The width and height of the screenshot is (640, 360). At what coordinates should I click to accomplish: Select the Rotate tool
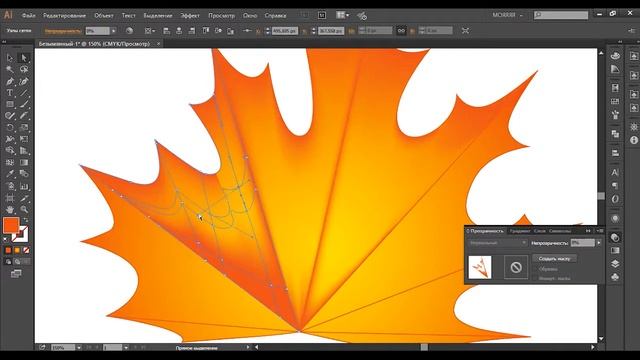(10, 128)
